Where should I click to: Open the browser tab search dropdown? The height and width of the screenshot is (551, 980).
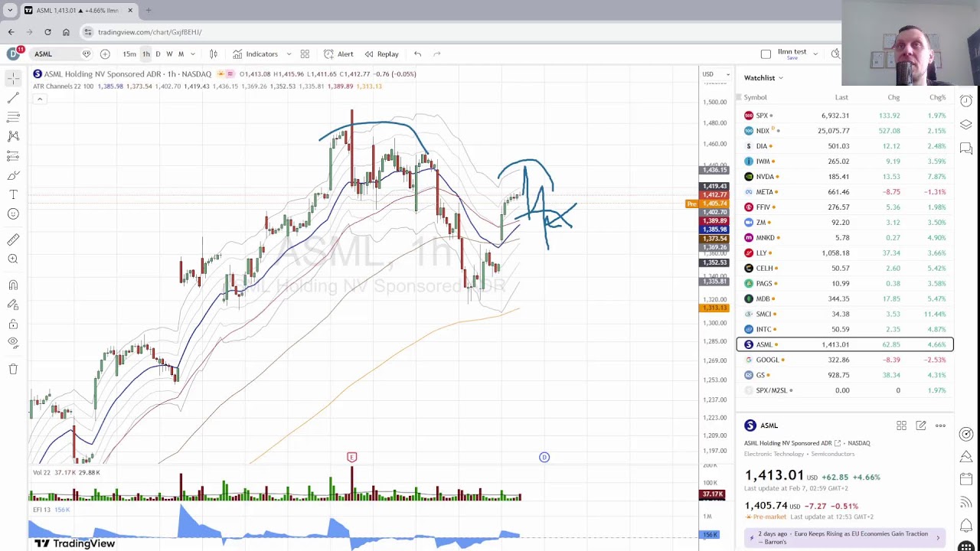coord(10,10)
